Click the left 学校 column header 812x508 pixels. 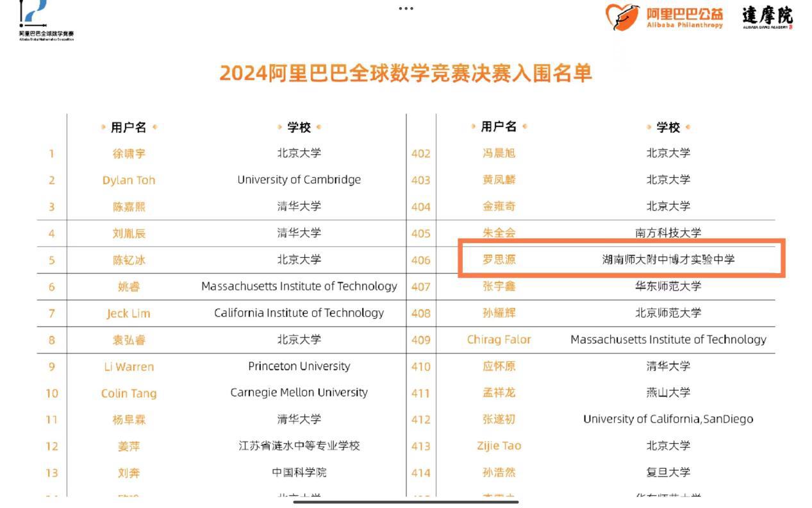pos(299,127)
